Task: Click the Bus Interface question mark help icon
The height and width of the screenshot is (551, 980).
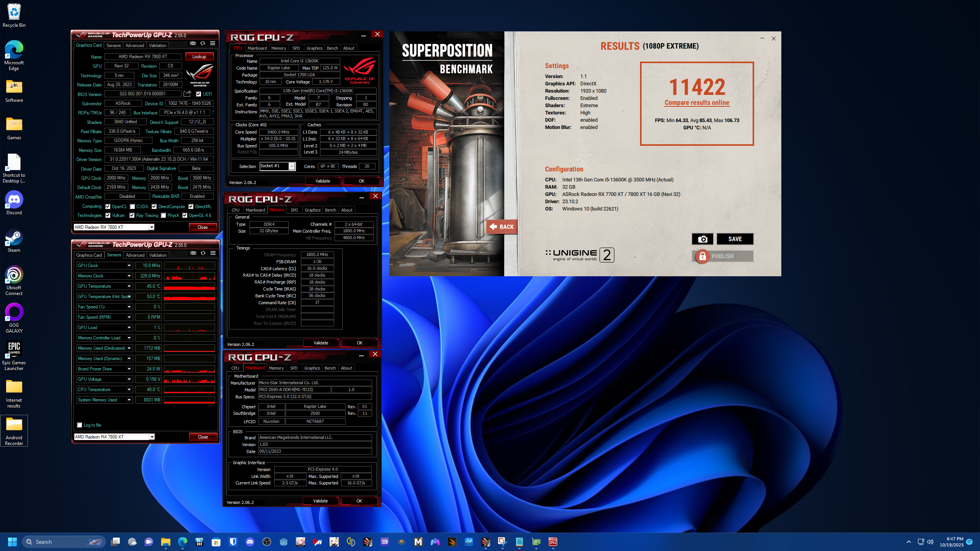Action: (x=213, y=112)
